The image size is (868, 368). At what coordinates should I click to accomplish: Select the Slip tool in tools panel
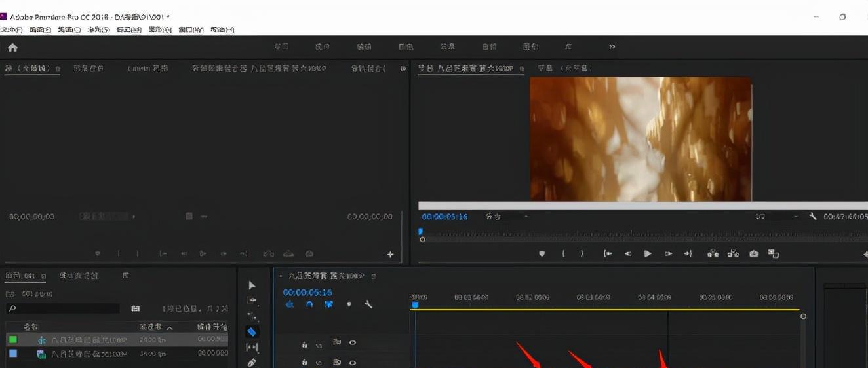(x=252, y=348)
